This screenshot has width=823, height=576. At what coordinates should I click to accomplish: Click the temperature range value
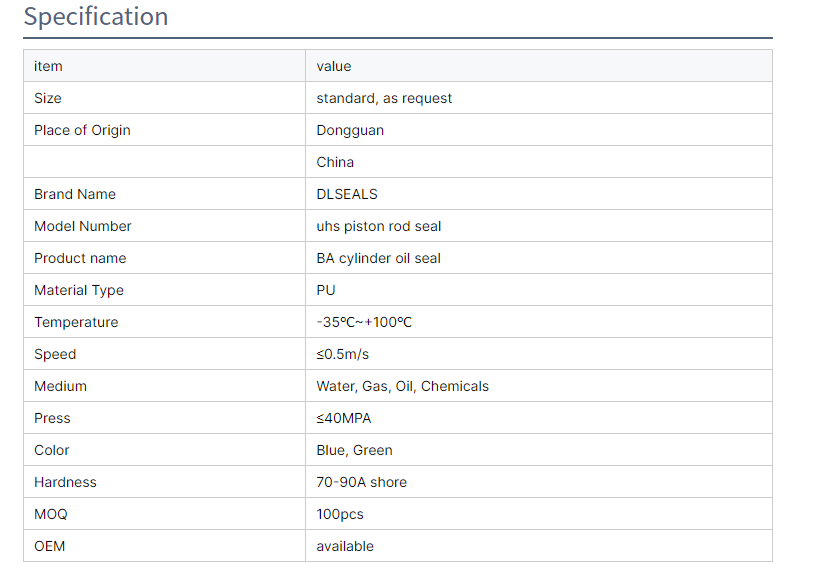coord(364,322)
